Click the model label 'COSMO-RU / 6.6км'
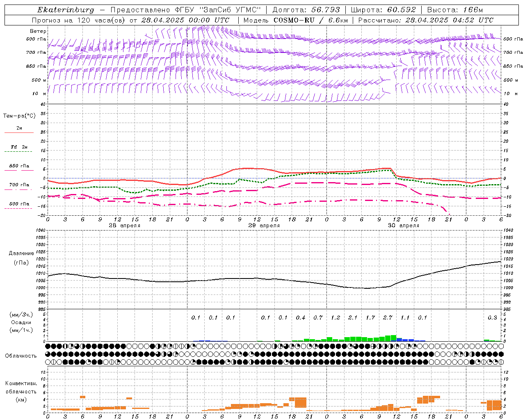The height and width of the screenshot is (420, 525). [x=311, y=20]
